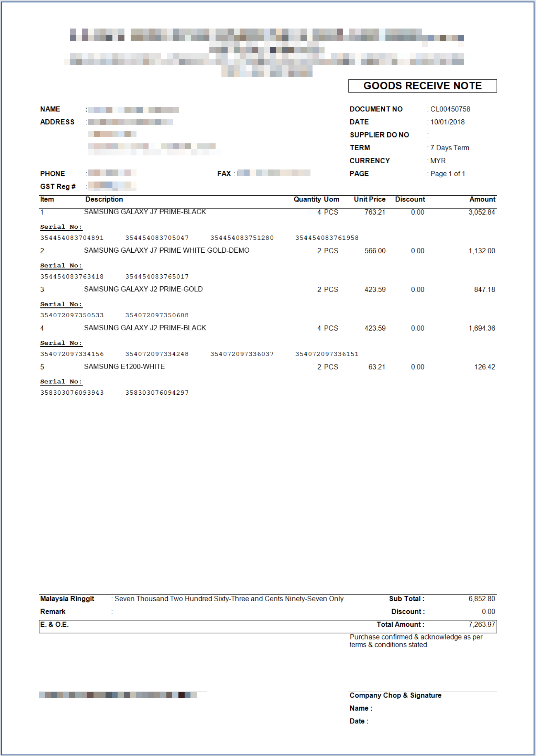
Task: Click Company Chop & Signature heading
Action: click(x=395, y=695)
